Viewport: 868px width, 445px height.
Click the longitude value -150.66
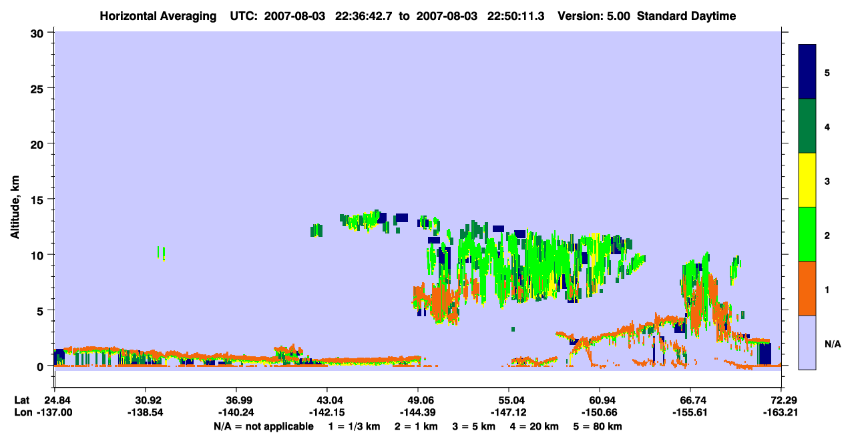600,413
